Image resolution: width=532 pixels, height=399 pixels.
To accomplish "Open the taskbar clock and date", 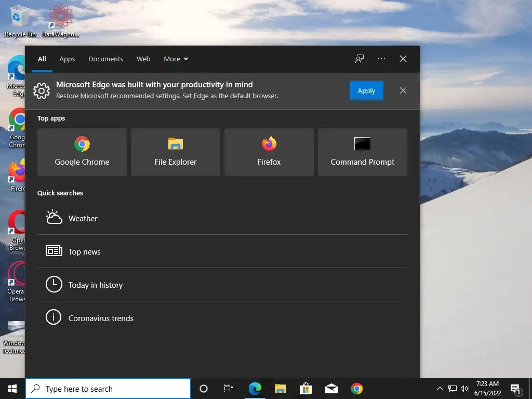I will [487, 389].
